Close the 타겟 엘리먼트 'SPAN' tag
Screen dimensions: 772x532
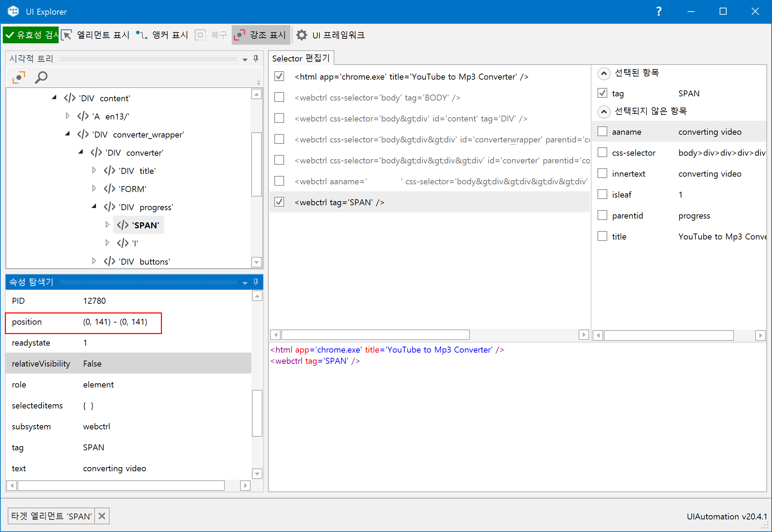pyautogui.click(x=102, y=516)
